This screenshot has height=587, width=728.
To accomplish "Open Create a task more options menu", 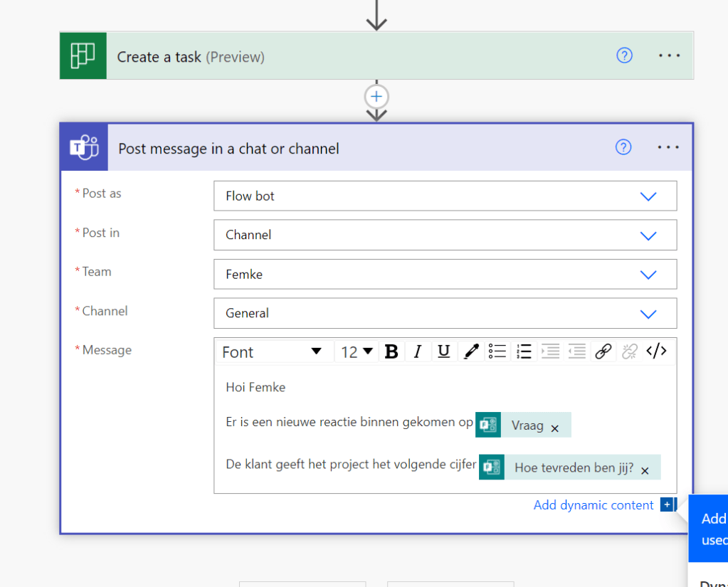I will (669, 55).
